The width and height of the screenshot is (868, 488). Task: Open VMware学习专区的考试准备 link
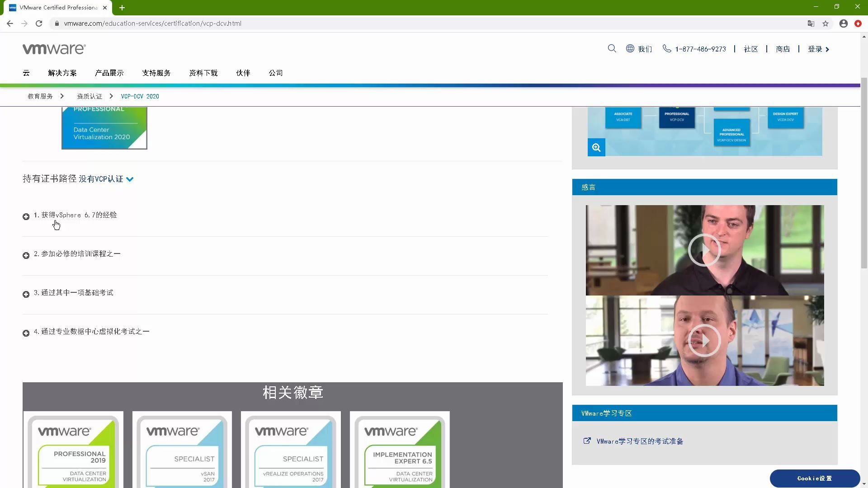tap(640, 441)
